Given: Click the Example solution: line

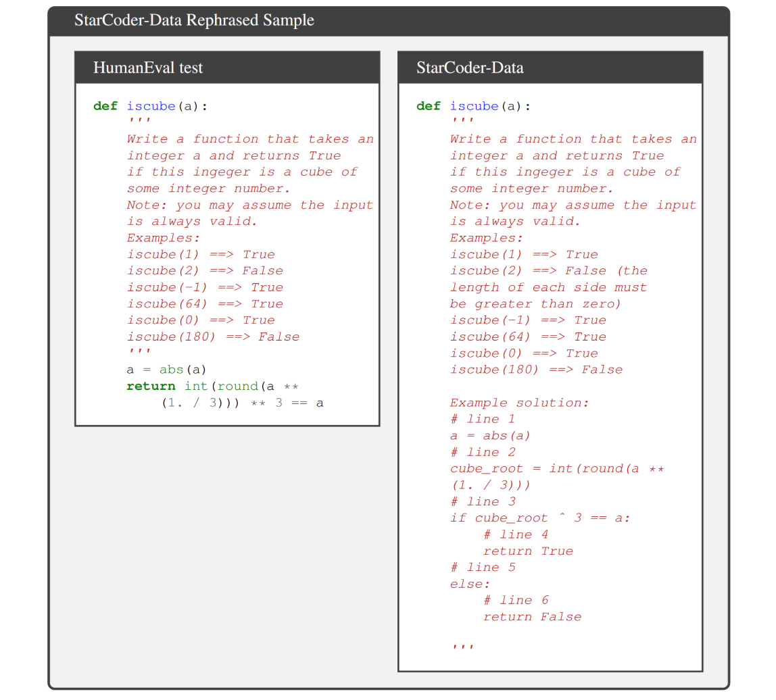Looking at the screenshot, I should pos(519,403).
